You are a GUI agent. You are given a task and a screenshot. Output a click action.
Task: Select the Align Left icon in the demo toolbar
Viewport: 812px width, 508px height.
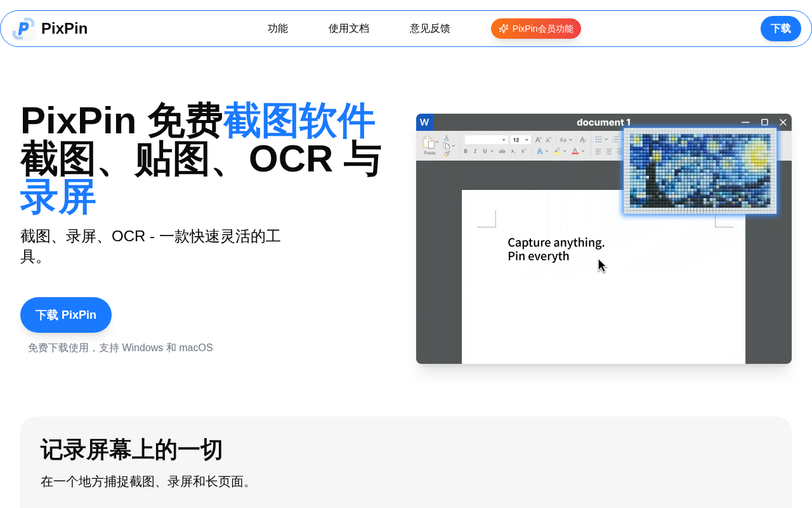[x=599, y=151]
